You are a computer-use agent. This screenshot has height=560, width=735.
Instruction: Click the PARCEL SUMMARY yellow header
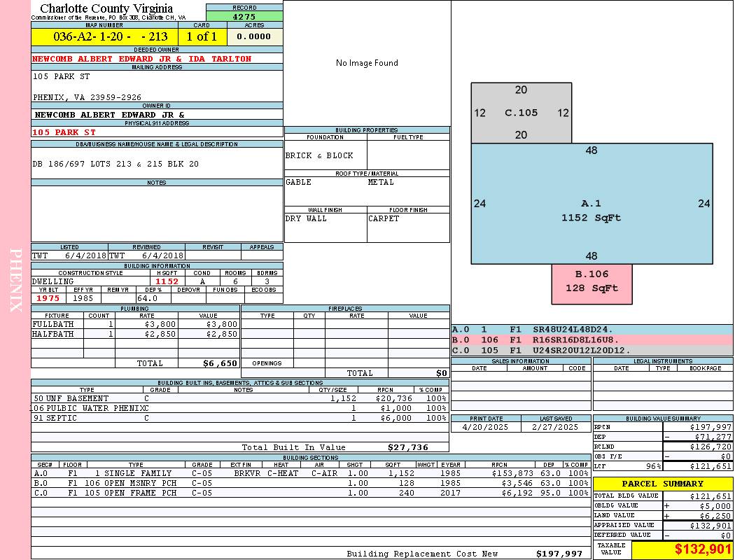click(662, 484)
